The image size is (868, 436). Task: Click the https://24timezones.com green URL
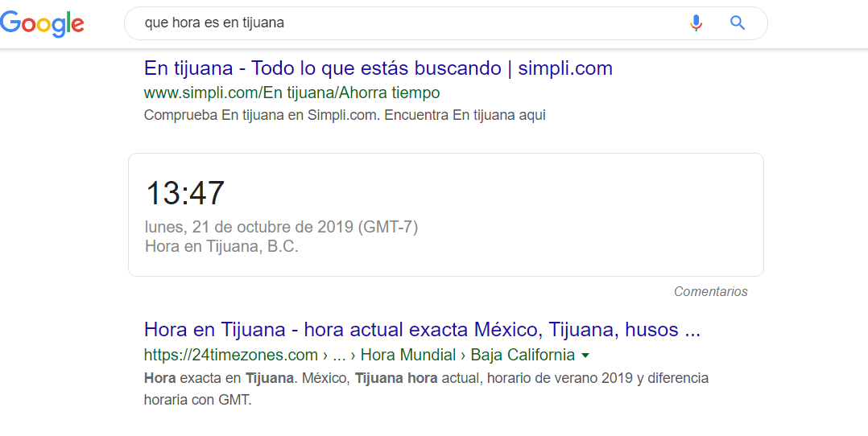tap(231, 355)
